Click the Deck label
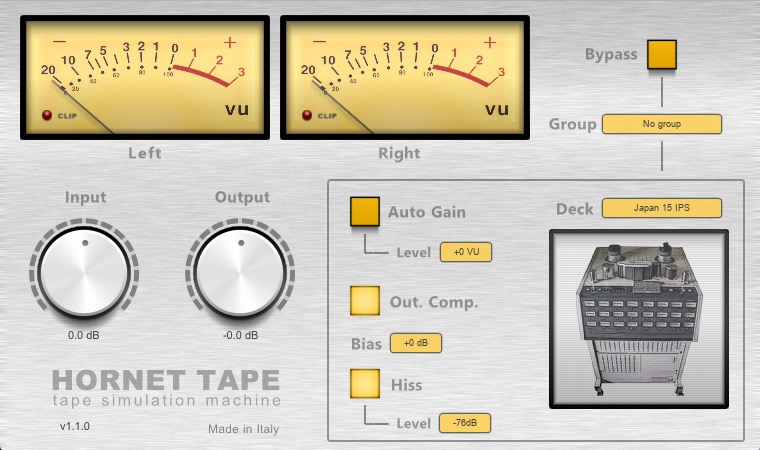 point(574,209)
